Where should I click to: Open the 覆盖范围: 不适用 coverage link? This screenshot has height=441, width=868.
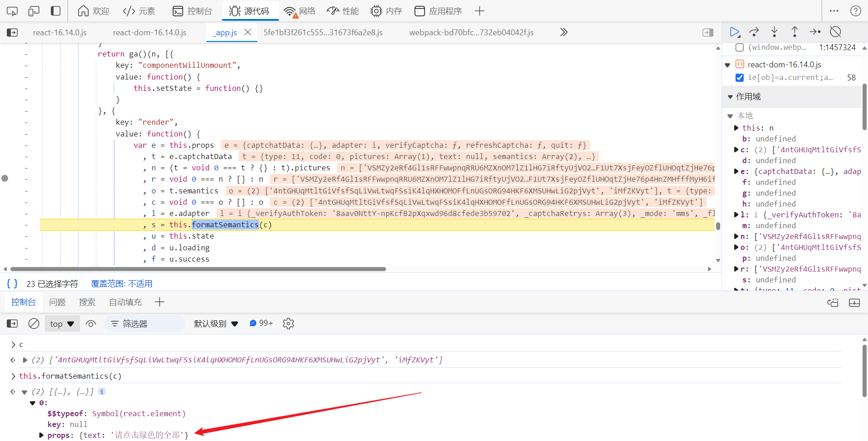tap(122, 284)
